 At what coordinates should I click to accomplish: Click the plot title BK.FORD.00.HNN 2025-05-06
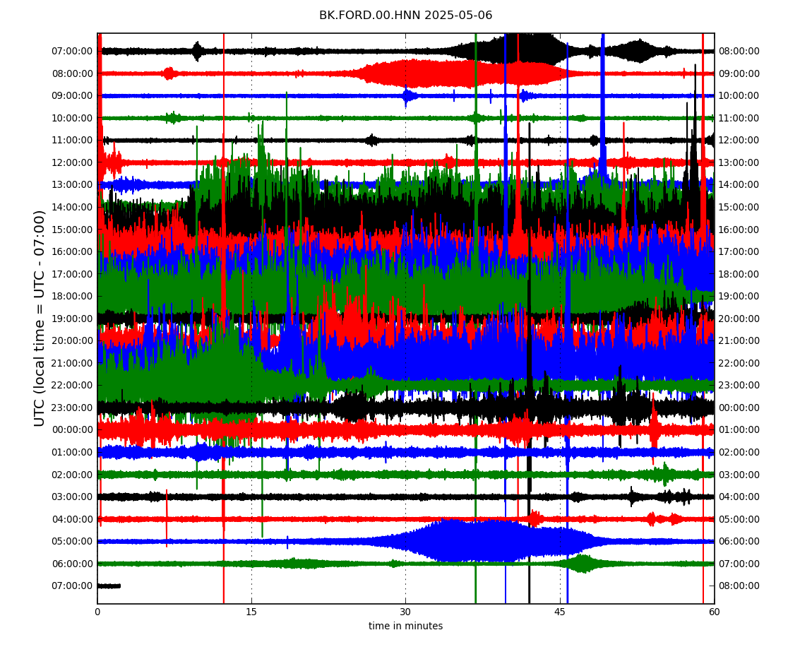405,16
